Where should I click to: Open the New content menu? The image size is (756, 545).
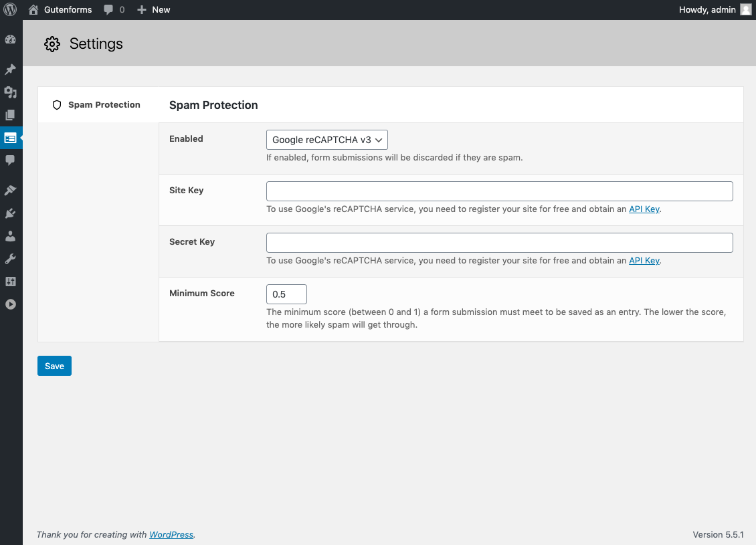coord(153,9)
